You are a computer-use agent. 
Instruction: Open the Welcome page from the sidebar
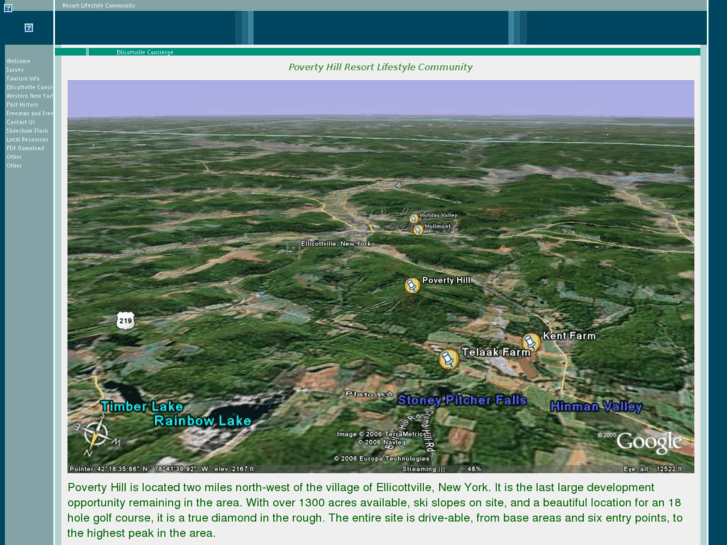[x=18, y=61]
